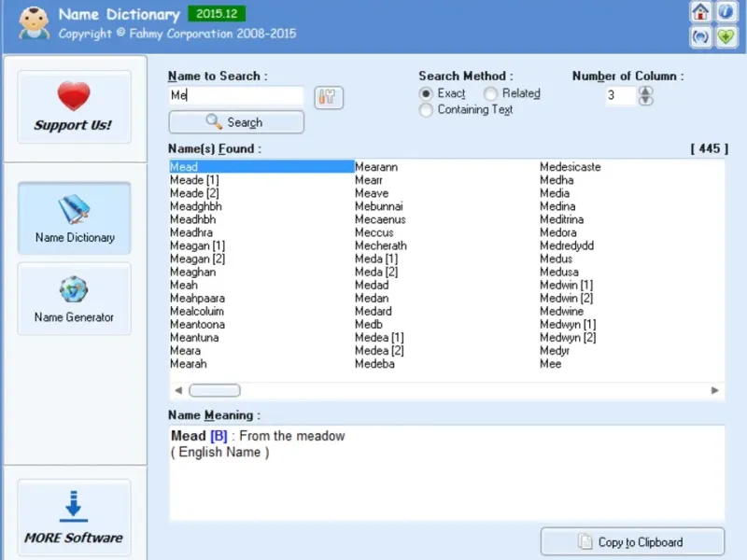Screen dimensions: 747x560
Task: Click the blue [B] gender link
Action: (x=218, y=436)
